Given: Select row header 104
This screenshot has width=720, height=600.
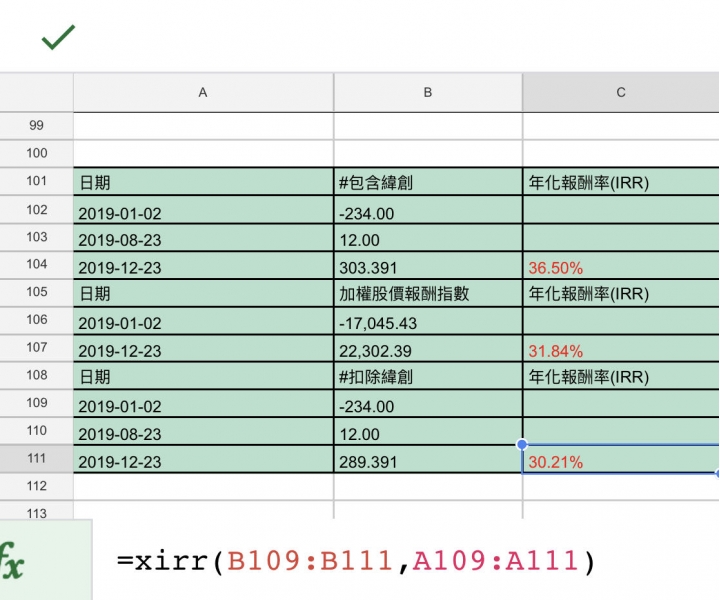Looking at the screenshot, I should 36,264.
